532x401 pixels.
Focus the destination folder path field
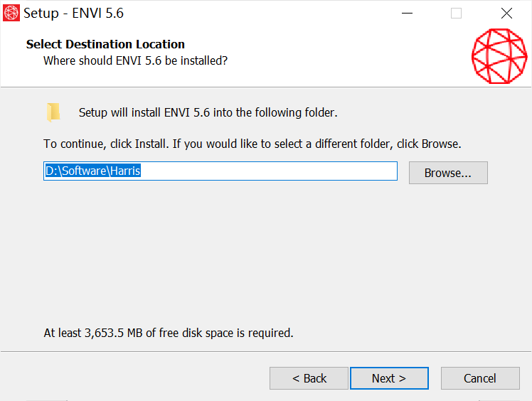tap(220, 171)
